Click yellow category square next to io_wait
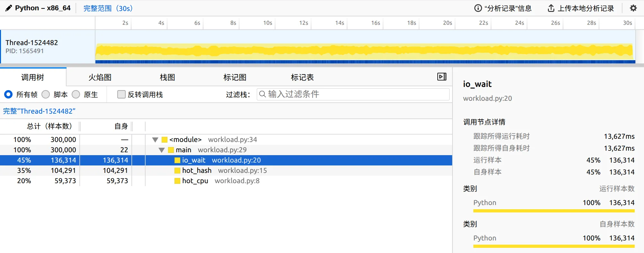The width and height of the screenshot is (644, 253). [x=177, y=160]
